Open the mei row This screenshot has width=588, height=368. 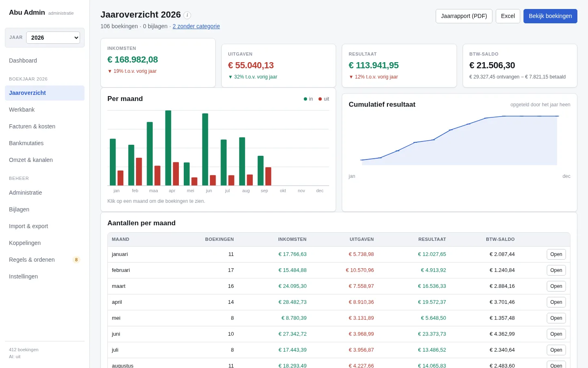[556, 318]
